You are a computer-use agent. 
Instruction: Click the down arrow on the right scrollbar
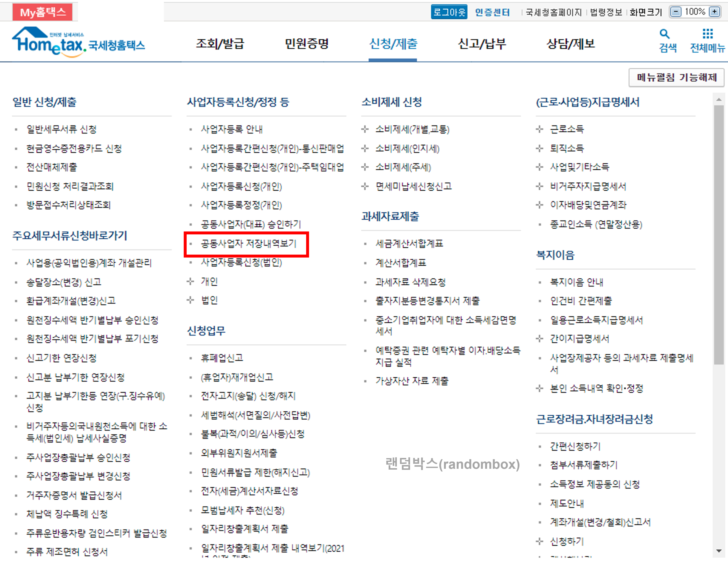tap(719, 551)
